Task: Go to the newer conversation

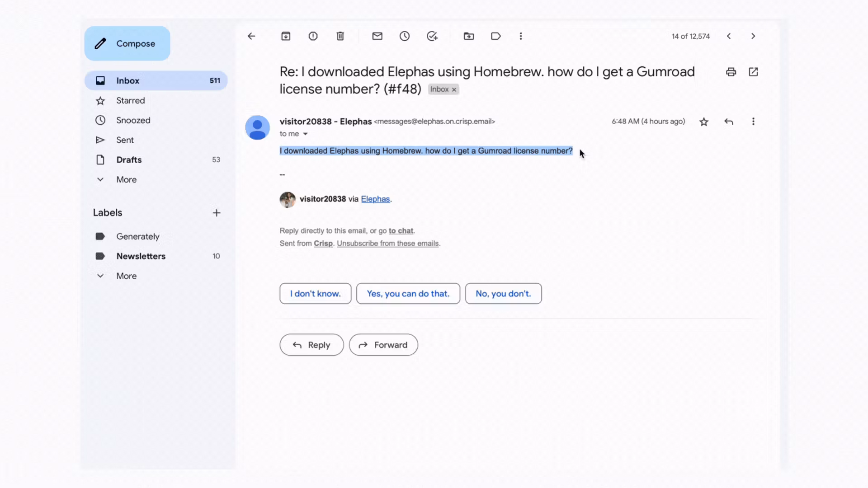Action: coord(729,36)
